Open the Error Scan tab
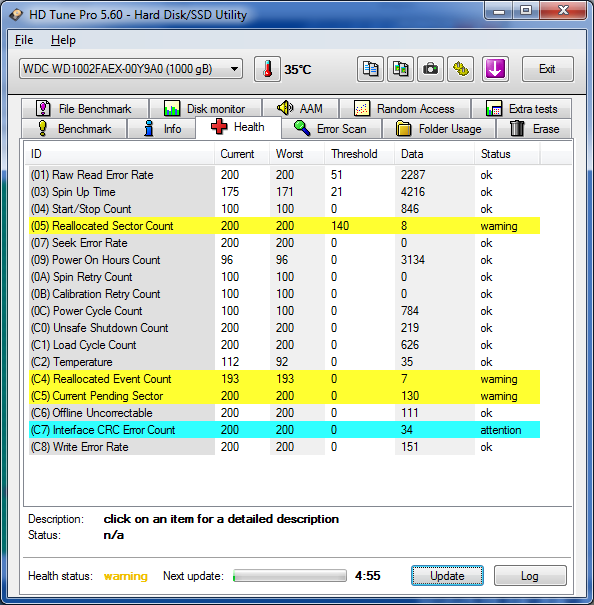This screenshot has height=605, width=594. coord(331,128)
